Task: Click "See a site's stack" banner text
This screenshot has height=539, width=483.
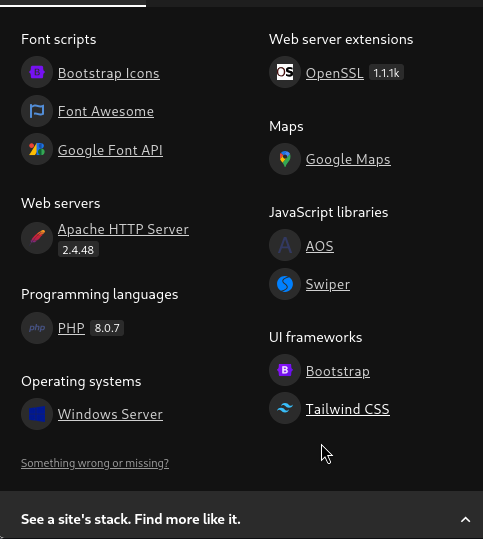Action: tap(131, 519)
